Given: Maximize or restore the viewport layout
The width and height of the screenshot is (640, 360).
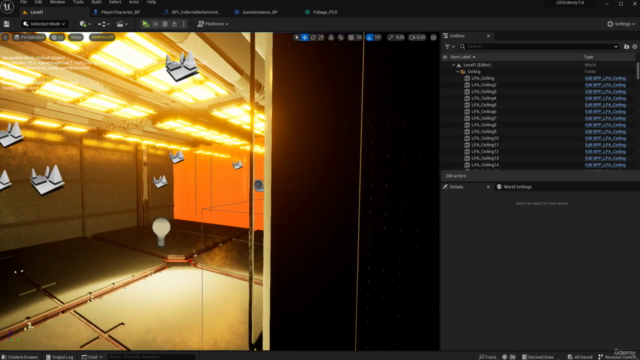Looking at the screenshot, I should tap(433, 38).
